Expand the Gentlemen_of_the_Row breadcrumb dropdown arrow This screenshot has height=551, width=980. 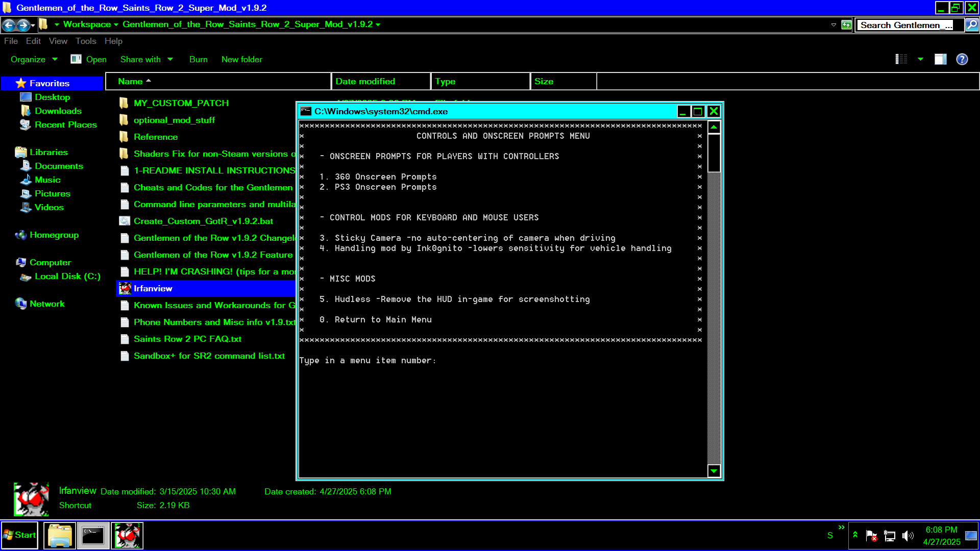(x=378, y=24)
